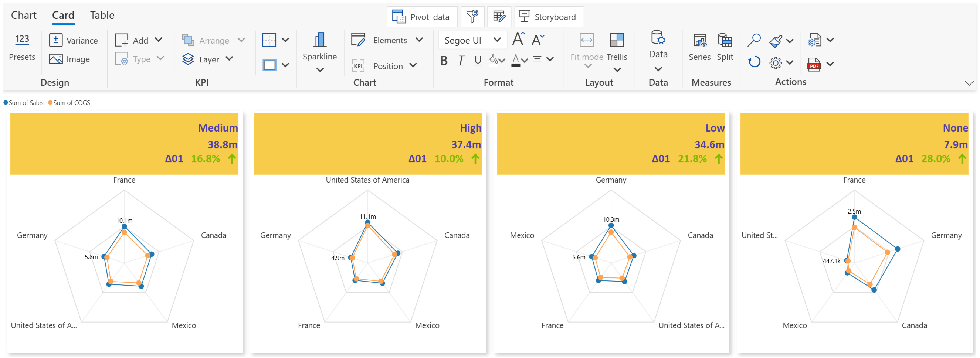Select the Medium KPI card header
The height and width of the screenshot is (358, 980).
tap(124, 143)
